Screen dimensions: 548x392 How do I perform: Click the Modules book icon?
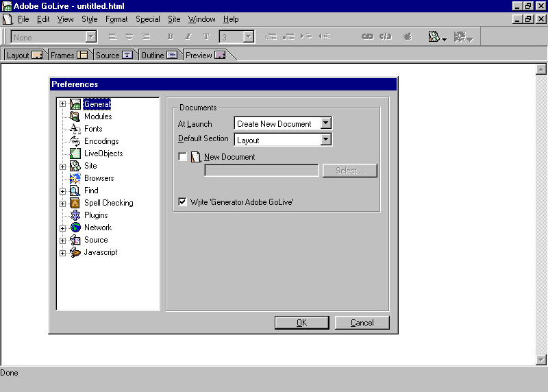click(x=75, y=117)
